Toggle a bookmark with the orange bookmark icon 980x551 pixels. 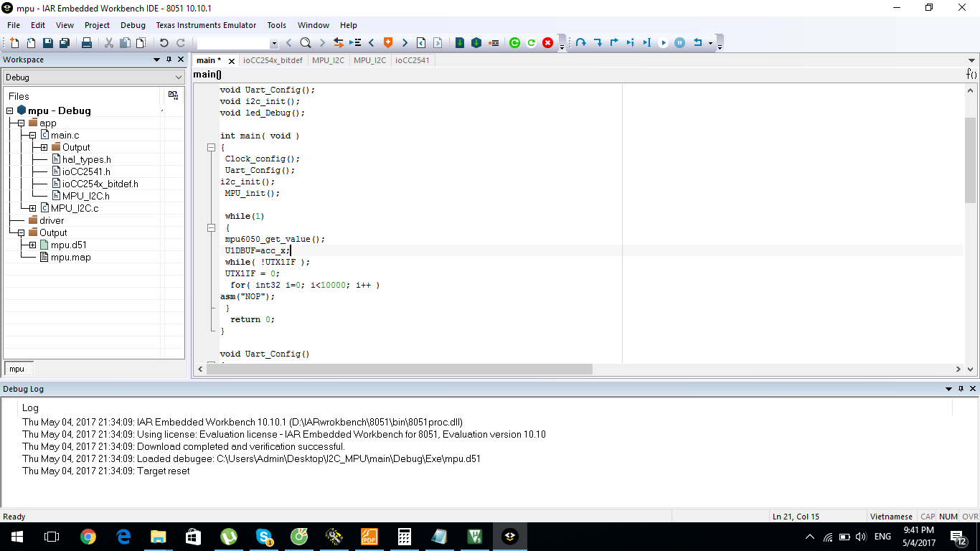[x=388, y=43]
